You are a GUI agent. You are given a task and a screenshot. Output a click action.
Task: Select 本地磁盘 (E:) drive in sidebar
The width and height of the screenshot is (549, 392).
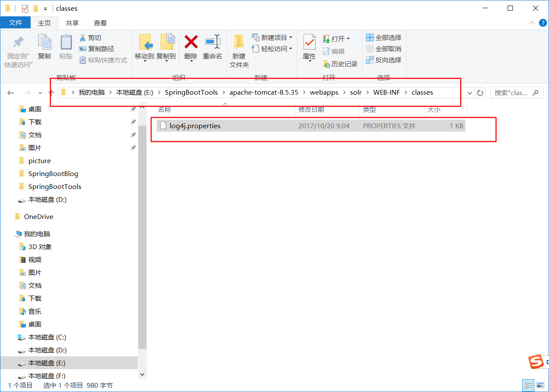point(47,363)
